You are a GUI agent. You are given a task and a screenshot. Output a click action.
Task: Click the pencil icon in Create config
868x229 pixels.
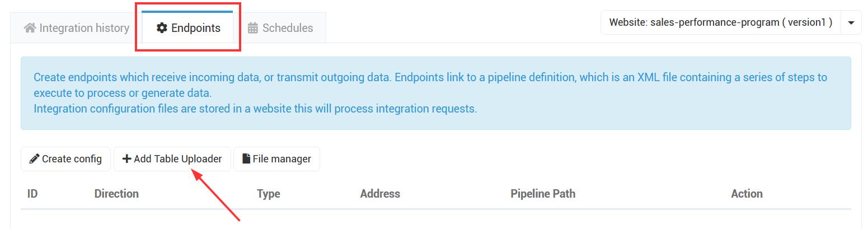(34, 159)
